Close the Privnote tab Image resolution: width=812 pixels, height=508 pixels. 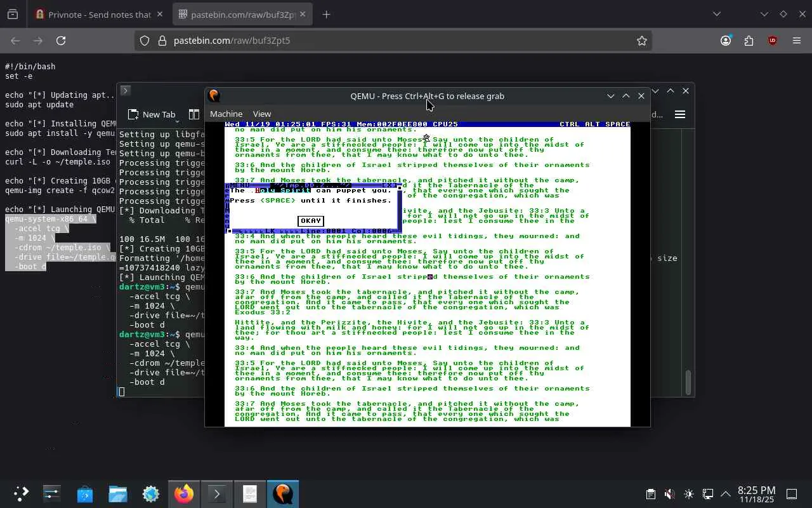pos(159,14)
